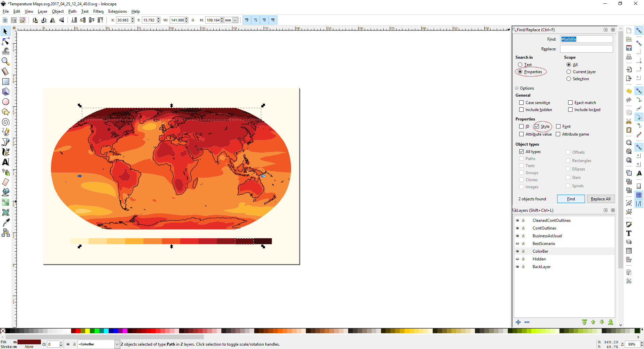Select the 3D Box tool
This screenshot has width=644, height=349.
5,91
